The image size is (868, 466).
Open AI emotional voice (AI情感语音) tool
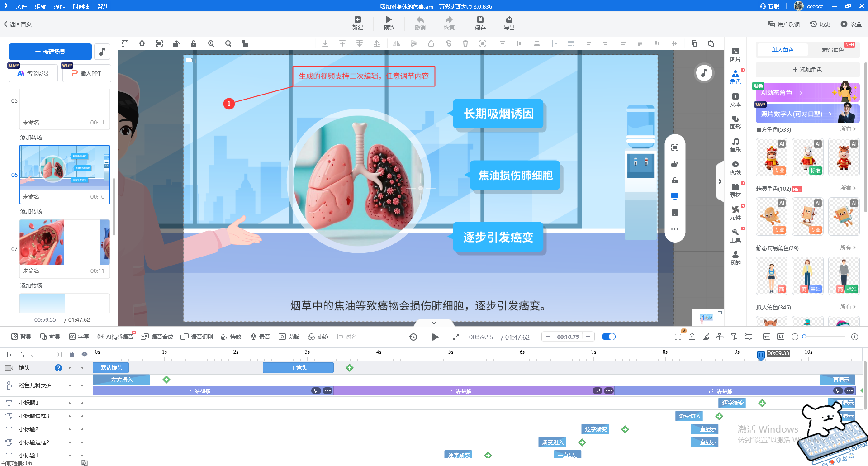tap(116, 337)
